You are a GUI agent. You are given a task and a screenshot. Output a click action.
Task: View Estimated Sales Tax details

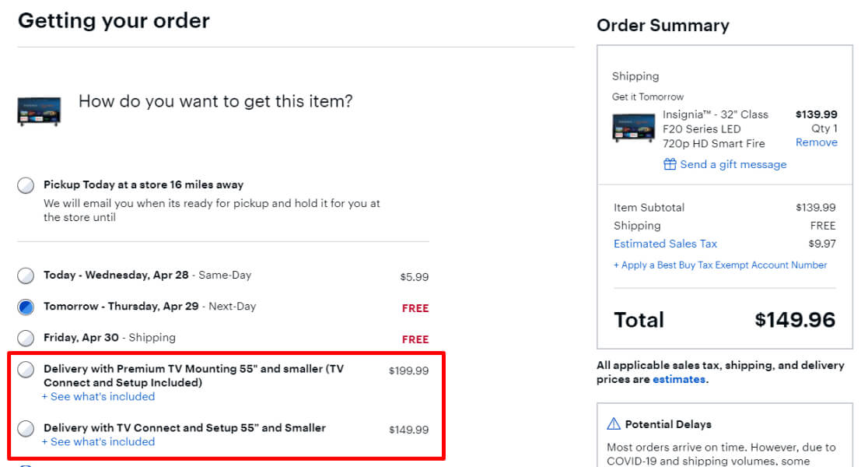[665, 244]
